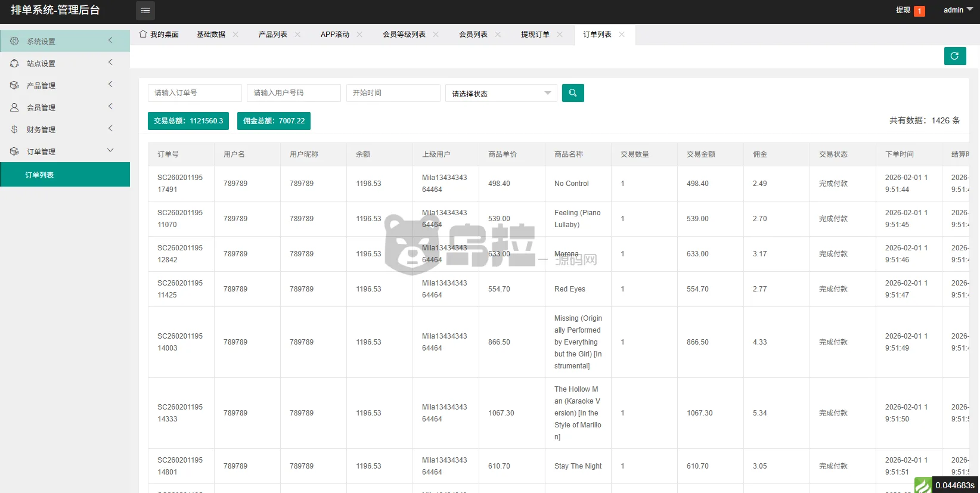Screen dimensions: 980x493
Task: Collapse the 订单管理 menu chevron
Action: (x=110, y=151)
